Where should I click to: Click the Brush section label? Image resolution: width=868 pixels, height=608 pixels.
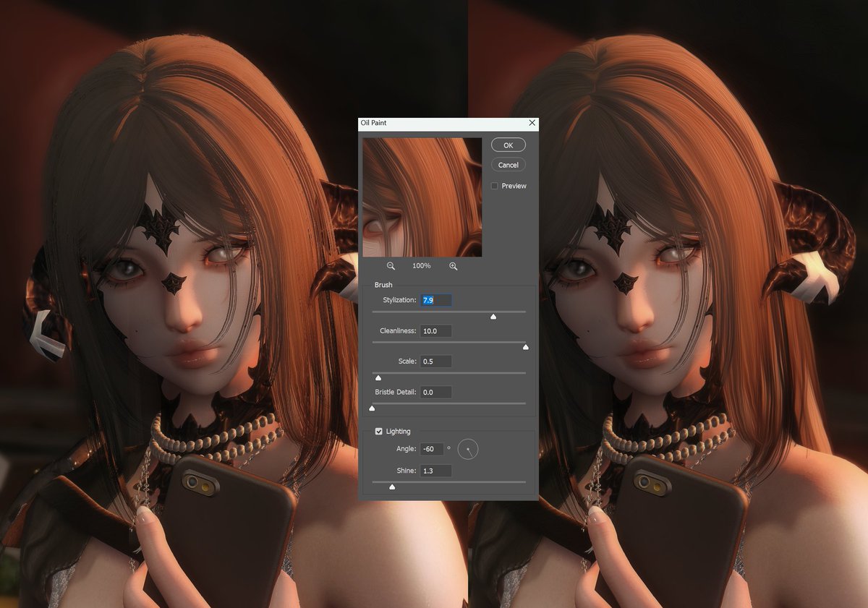(383, 285)
